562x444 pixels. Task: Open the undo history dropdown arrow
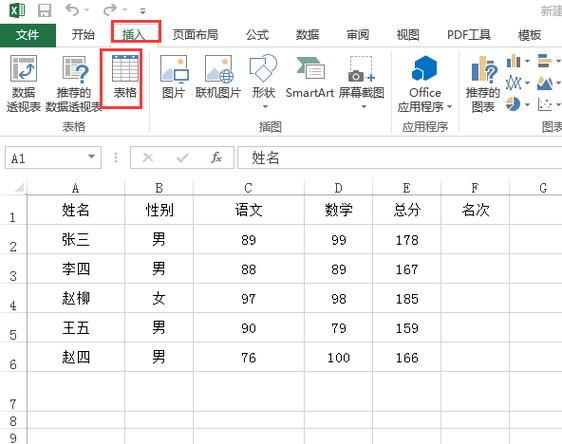coord(87,10)
